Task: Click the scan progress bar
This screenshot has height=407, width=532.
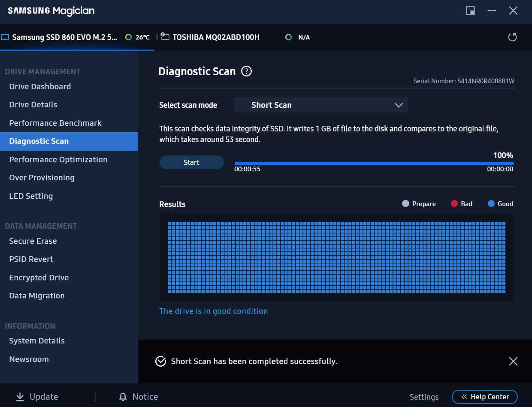Action: 374,163
